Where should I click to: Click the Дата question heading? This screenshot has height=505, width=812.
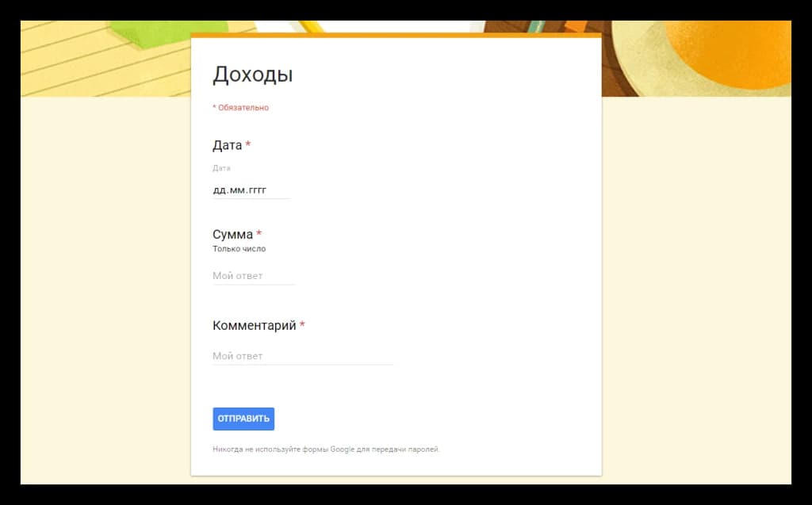[x=227, y=145]
